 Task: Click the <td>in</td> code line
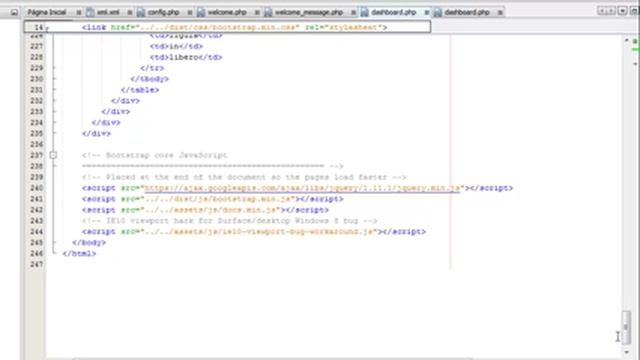(176, 46)
